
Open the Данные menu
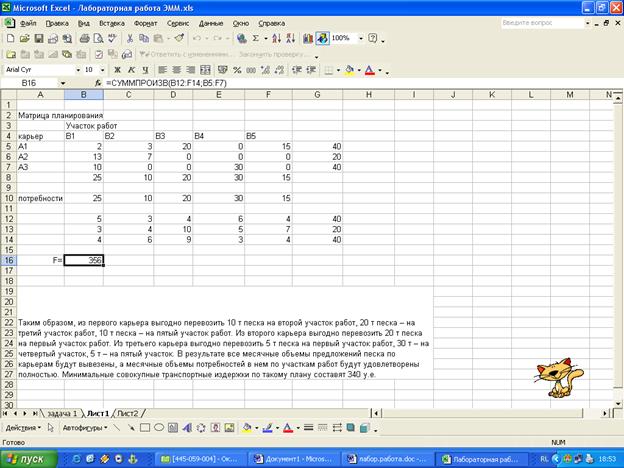pyautogui.click(x=211, y=23)
